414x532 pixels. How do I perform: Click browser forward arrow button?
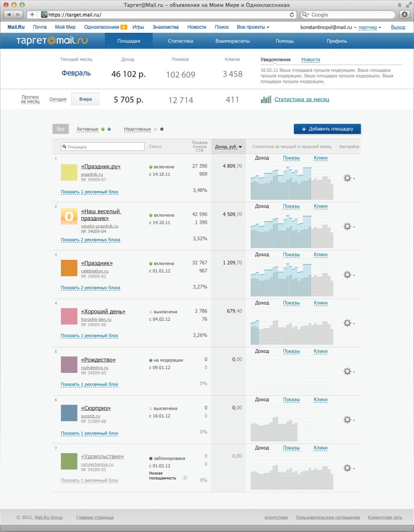[19, 14]
